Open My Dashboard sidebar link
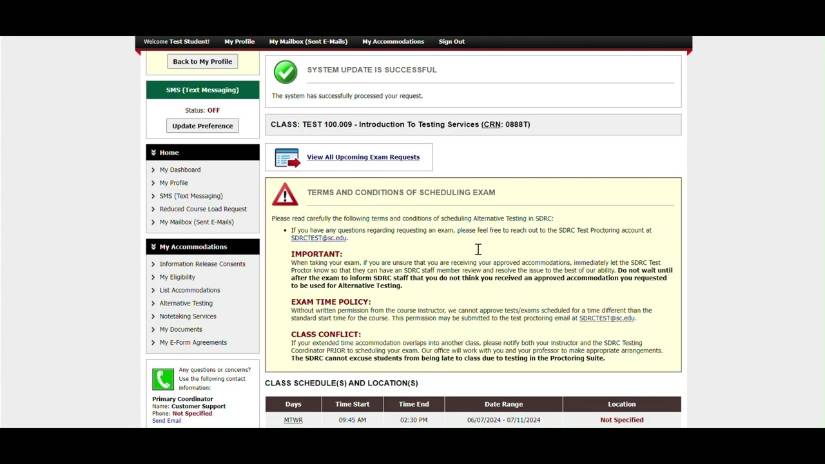The height and width of the screenshot is (464, 825). (x=180, y=170)
